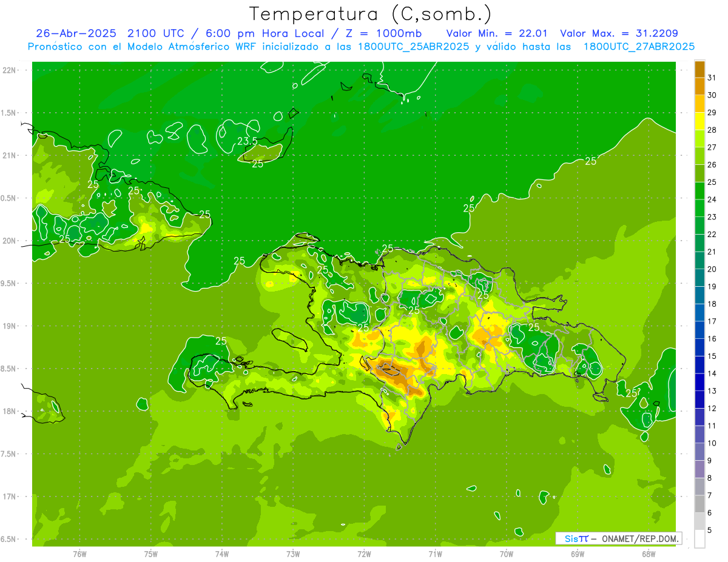Click the "9.5N" latitude axis label
The width and height of the screenshot is (728, 562).
pyautogui.click(x=8, y=283)
